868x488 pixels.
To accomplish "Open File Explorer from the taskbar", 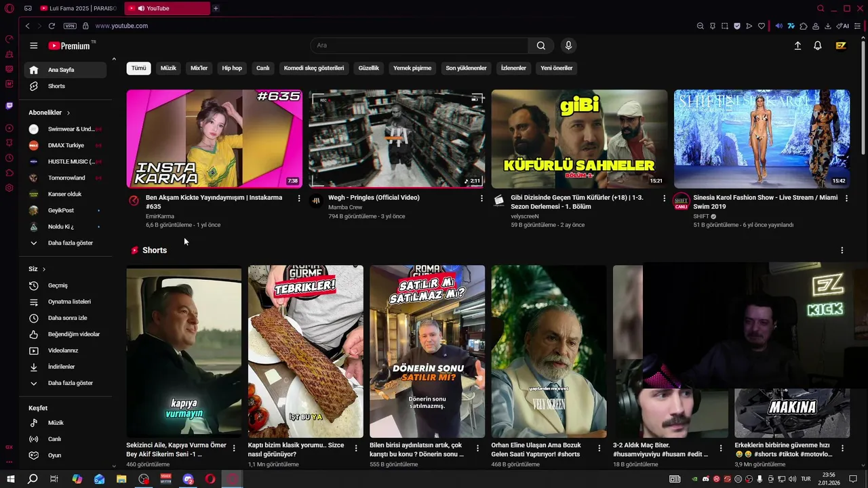I will pyautogui.click(x=121, y=479).
